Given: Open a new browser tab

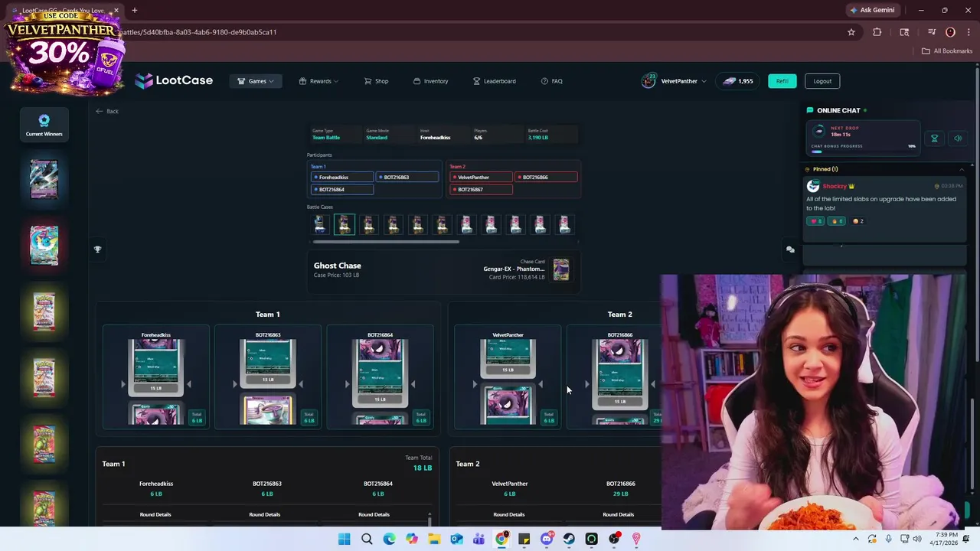Looking at the screenshot, I should tap(134, 10).
